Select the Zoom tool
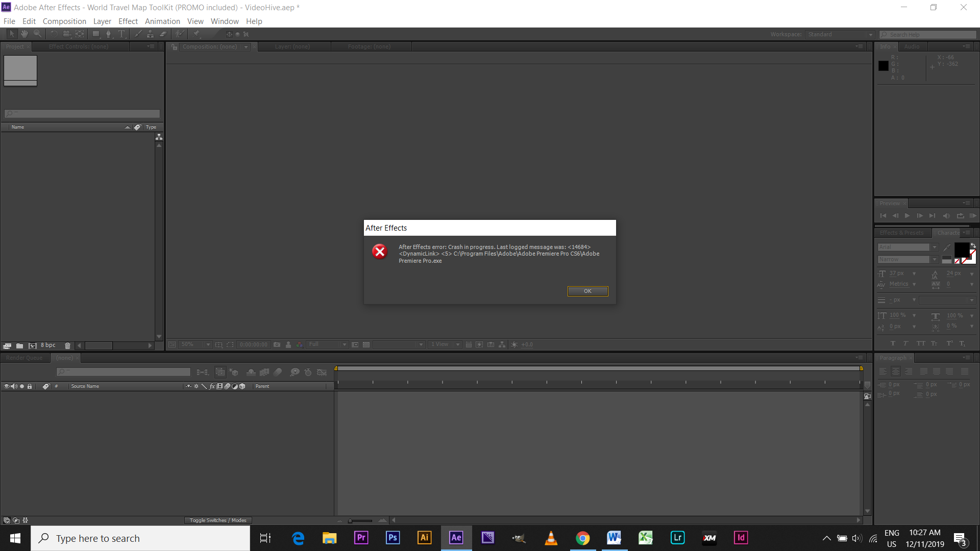 (37, 34)
